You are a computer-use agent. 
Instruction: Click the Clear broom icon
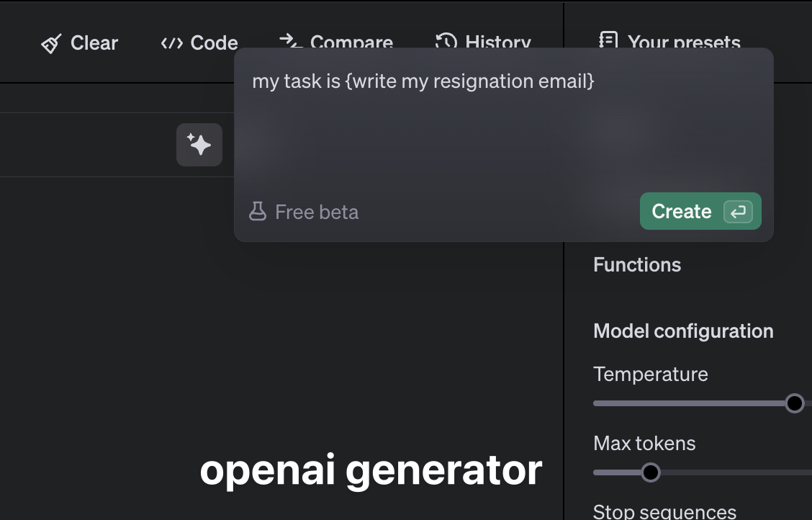[x=51, y=43]
